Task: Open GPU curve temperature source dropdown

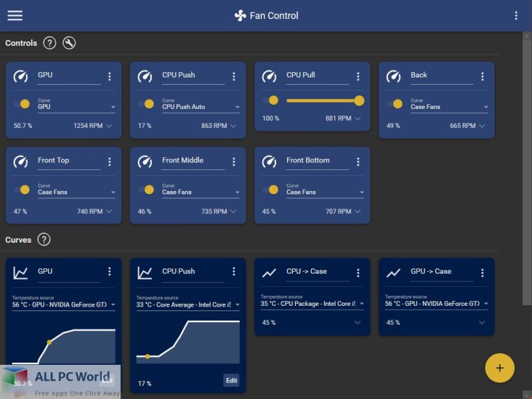Action: (x=64, y=303)
